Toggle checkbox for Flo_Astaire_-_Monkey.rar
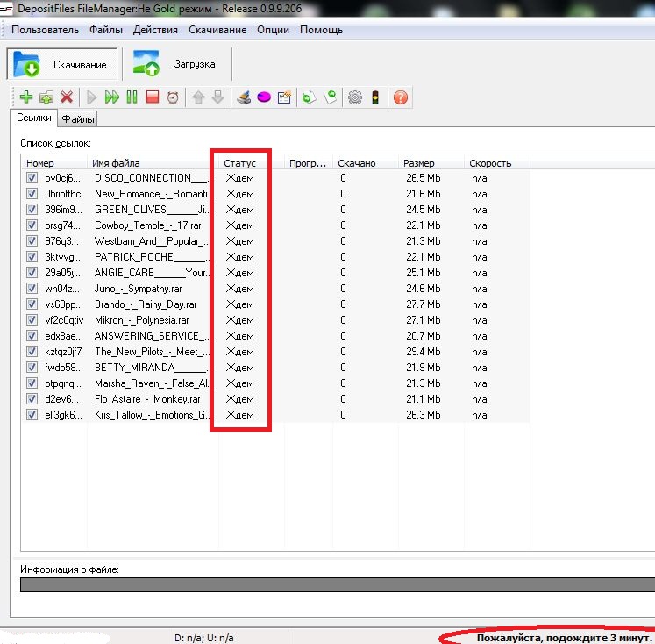The width and height of the screenshot is (655, 644). click(x=32, y=399)
